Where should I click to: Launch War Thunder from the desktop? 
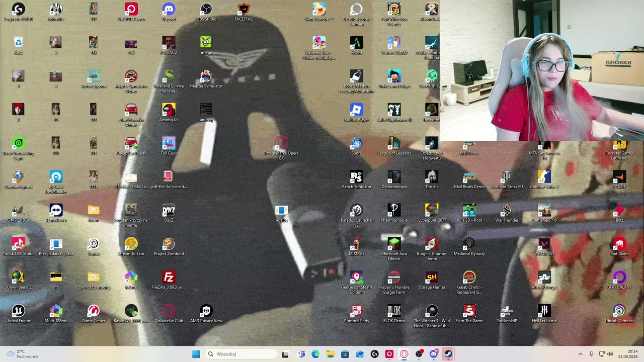click(x=507, y=214)
